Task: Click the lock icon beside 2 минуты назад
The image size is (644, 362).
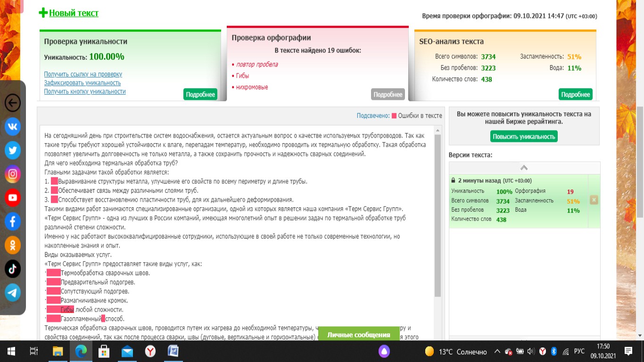Action: [x=454, y=181]
